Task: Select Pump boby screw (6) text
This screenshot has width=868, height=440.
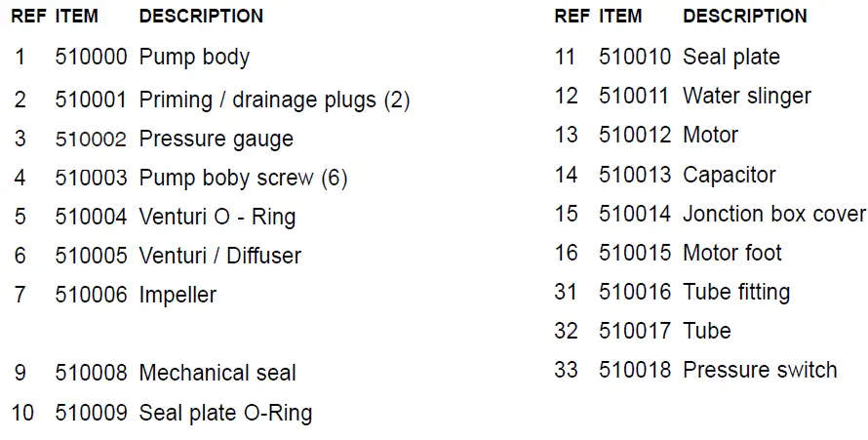Action: click(243, 178)
